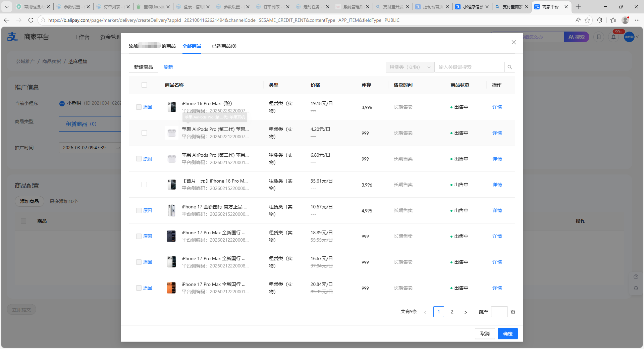The height and width of the screenshot is (349, 644).
Task: Check the 【首月一元】iPhone 16 Pro row checkbox
Action: 144,185
